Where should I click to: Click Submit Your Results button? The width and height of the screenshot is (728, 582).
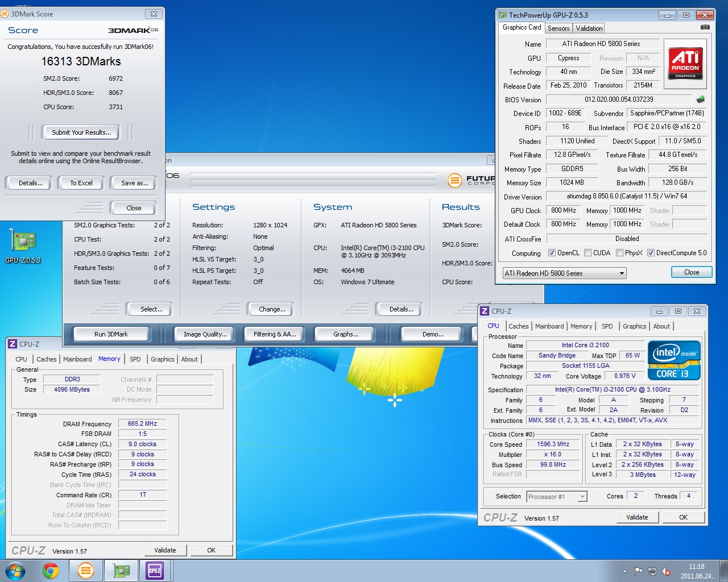(81, 132)
